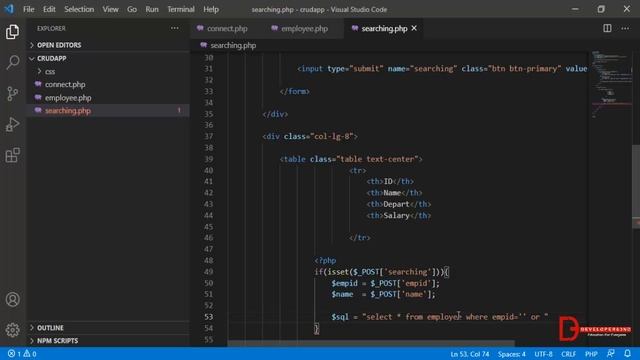Close the searching.php tab
Image resolution: width=640 pixels, height=360 pixels.
[414, 28]
